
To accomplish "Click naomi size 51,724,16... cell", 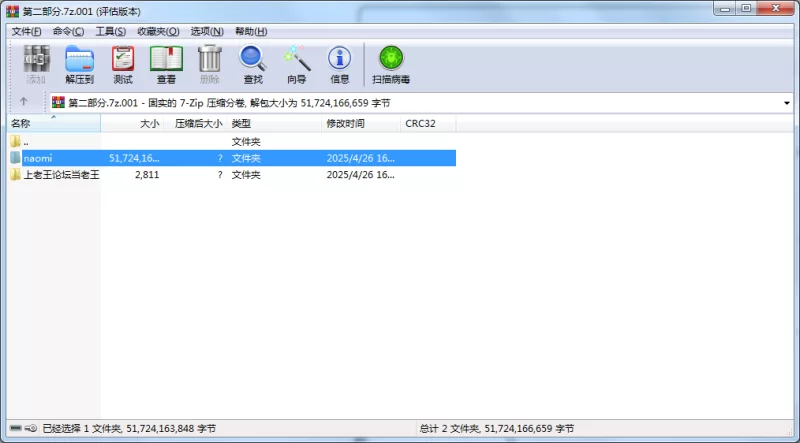I will pyautogui.click(x=134, y=158).
